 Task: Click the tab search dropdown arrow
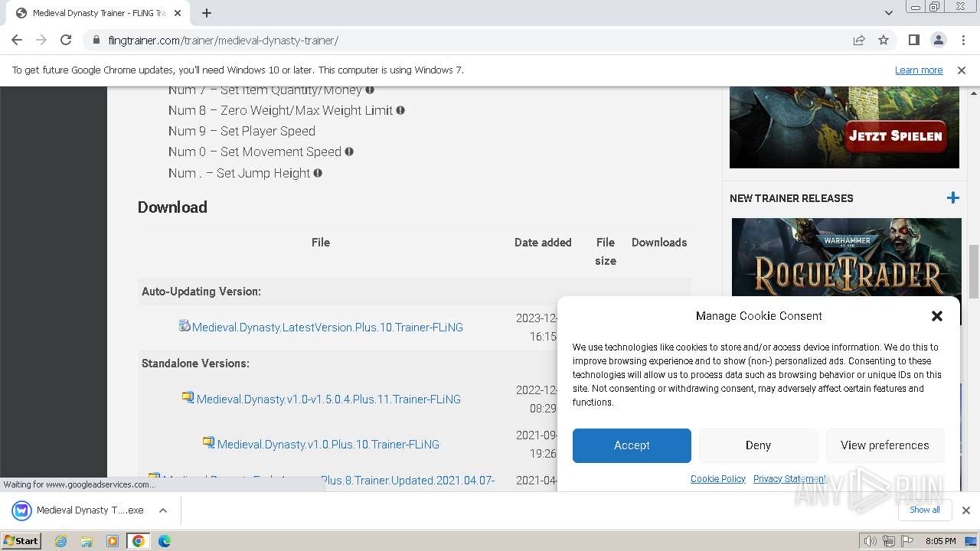(x=888, y=13)
